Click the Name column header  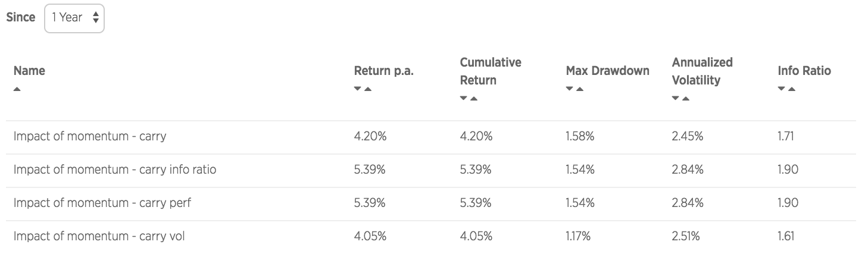pyautogui.click(x=29, y=71)
